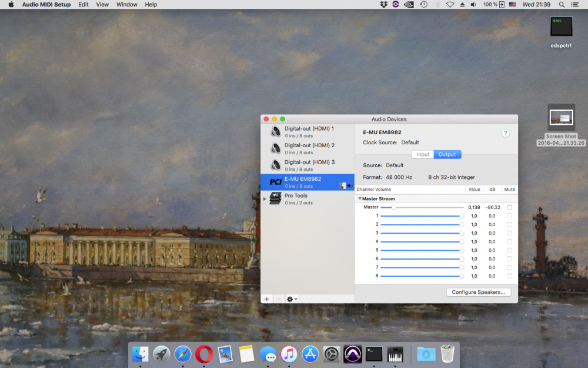Adjust the Master volume slider
Screen dimensions: 588x368
(x=422, y=207)
